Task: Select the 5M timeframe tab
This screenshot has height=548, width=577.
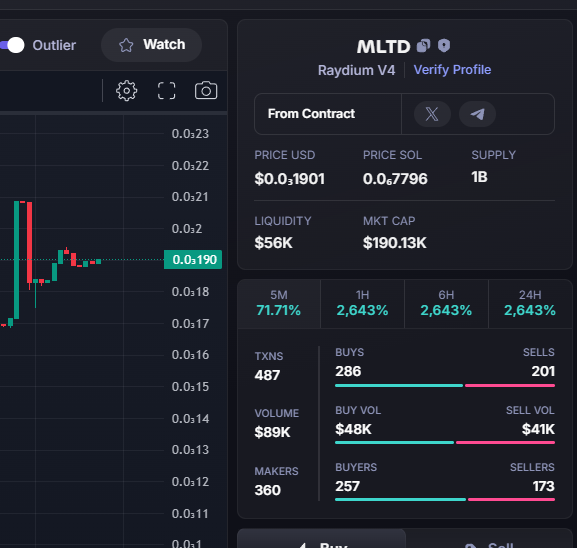Action: click(279, 304)
